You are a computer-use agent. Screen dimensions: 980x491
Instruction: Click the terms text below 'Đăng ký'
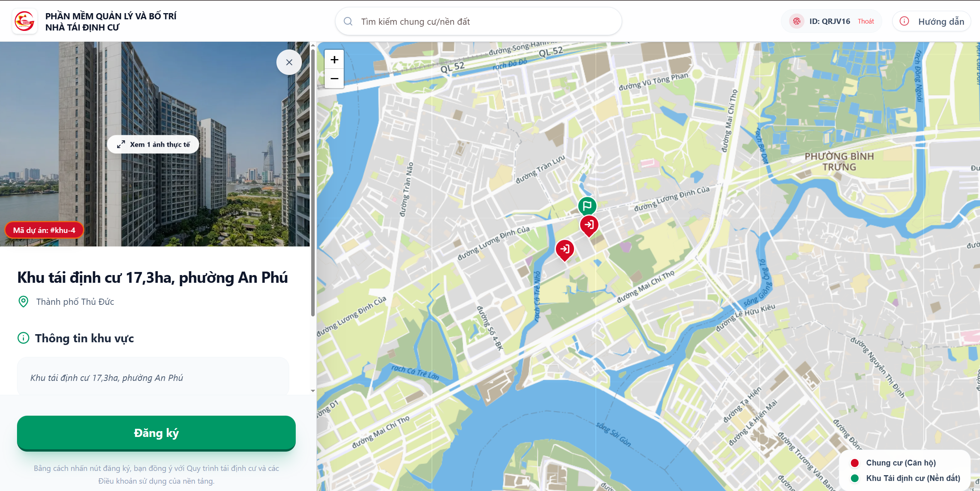point(156,474)
